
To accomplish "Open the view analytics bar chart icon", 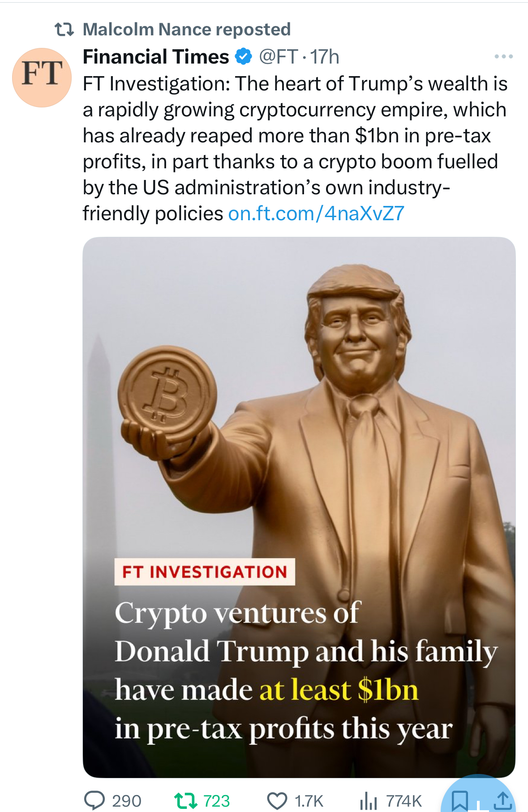I will click(369, 800).
